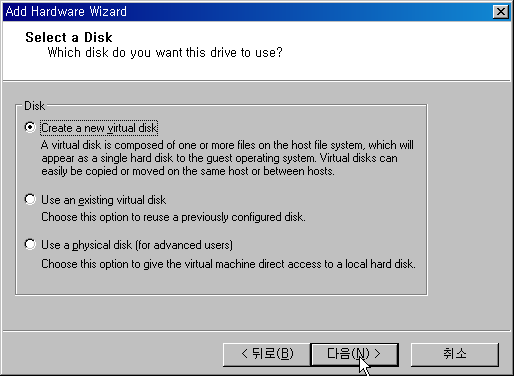Click the 'Create a new virtual disk' label text
The height and width of the screenshot is (376, 514).
pyautogui.click(x=99, y=128)
